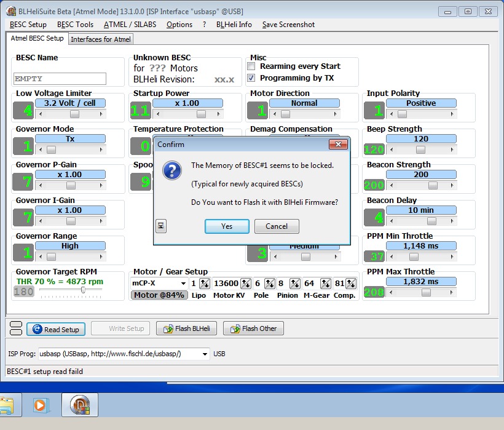Click the multi-ESC selector icon beside Read Setup
The width and height of the screenshot is (504, 430).
click(x=16, y=328)
